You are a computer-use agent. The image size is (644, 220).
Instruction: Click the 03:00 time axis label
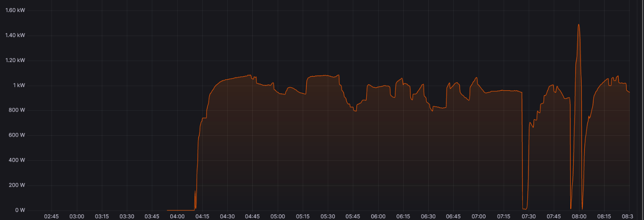(x=77, y=216)
